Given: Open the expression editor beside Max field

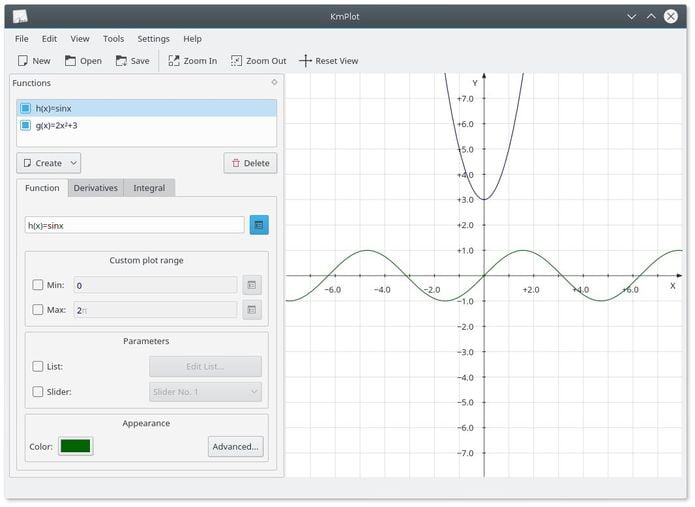Looking at the screenshot, I should pyautogui.click(x=252, y=310).
